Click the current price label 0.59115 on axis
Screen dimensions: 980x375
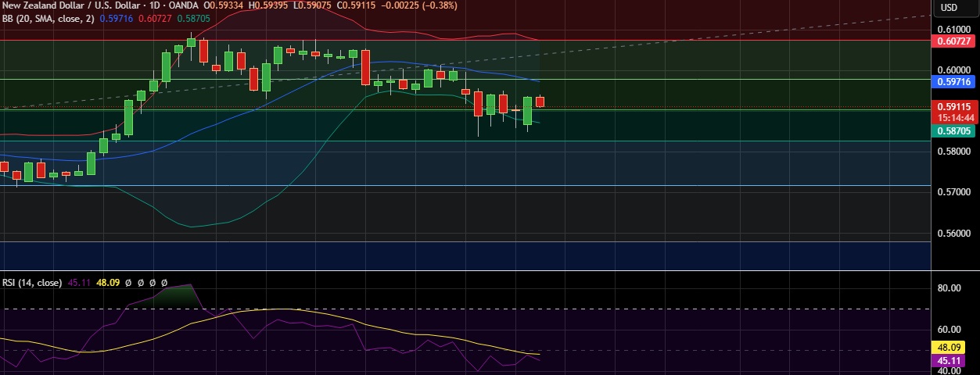(x=953, y=106)
